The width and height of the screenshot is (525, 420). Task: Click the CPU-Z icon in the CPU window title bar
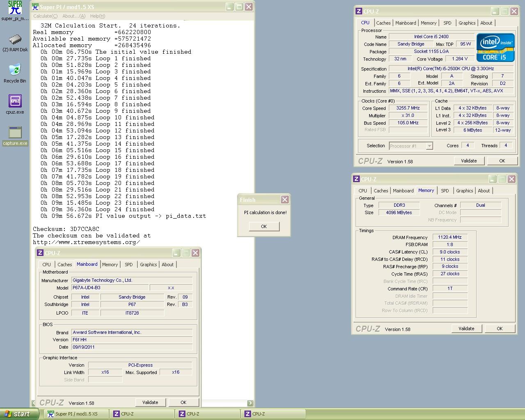(x=359, y=11)
